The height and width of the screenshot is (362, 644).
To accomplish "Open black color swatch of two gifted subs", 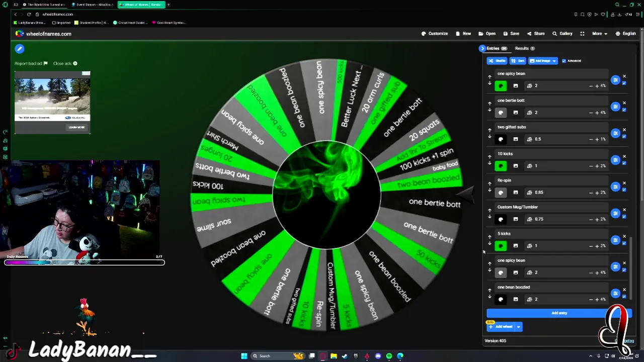I will [501, 139].
